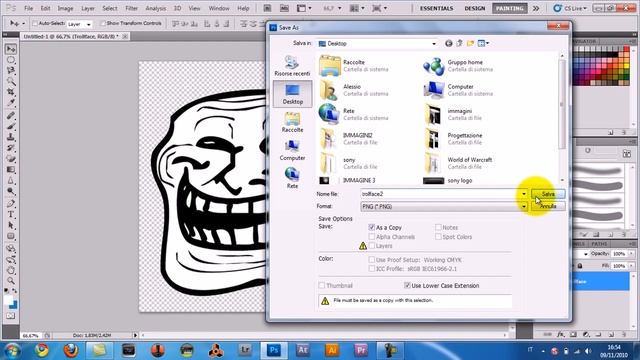Toggle the Alpha Channels checkbox
The image size is (640, 360).
[371, 237]
